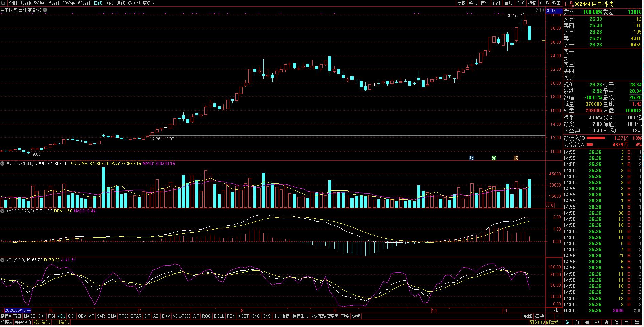Click the plus zoom-in button
This screenshot has width=644, height=327.
click(550, 316)
